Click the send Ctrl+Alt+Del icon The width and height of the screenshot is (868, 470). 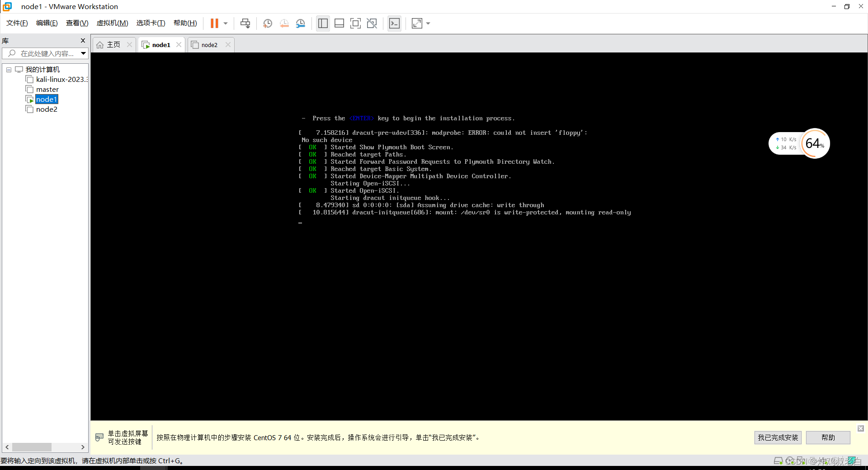[x=245, y=23]
